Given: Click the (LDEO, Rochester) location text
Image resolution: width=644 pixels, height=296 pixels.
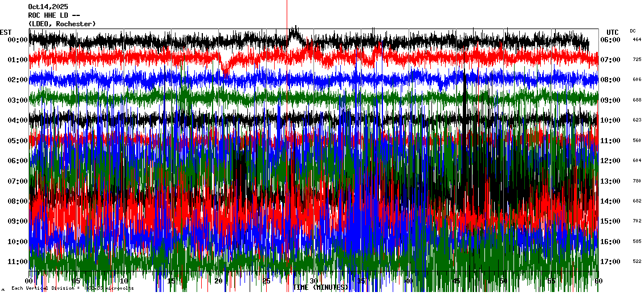Looking at the screenshot, I should point(62,23).
